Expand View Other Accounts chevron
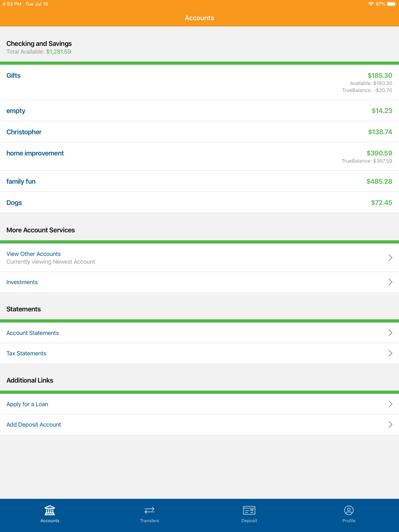Image resolution: width=399 pixels, height=532 pixels. (x=390, y=258)
